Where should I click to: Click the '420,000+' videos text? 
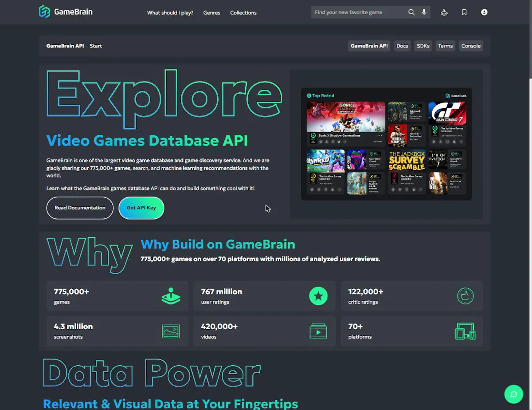(x=219, y=326)
